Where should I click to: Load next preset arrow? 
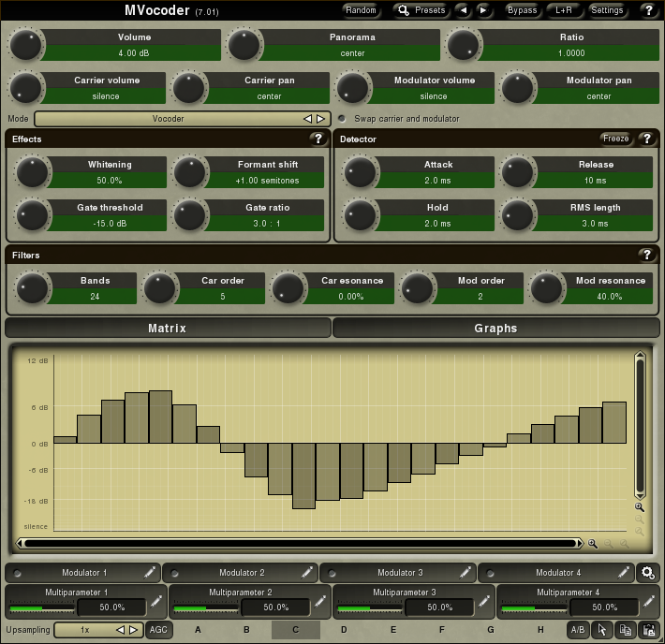[x=482, y=10]
